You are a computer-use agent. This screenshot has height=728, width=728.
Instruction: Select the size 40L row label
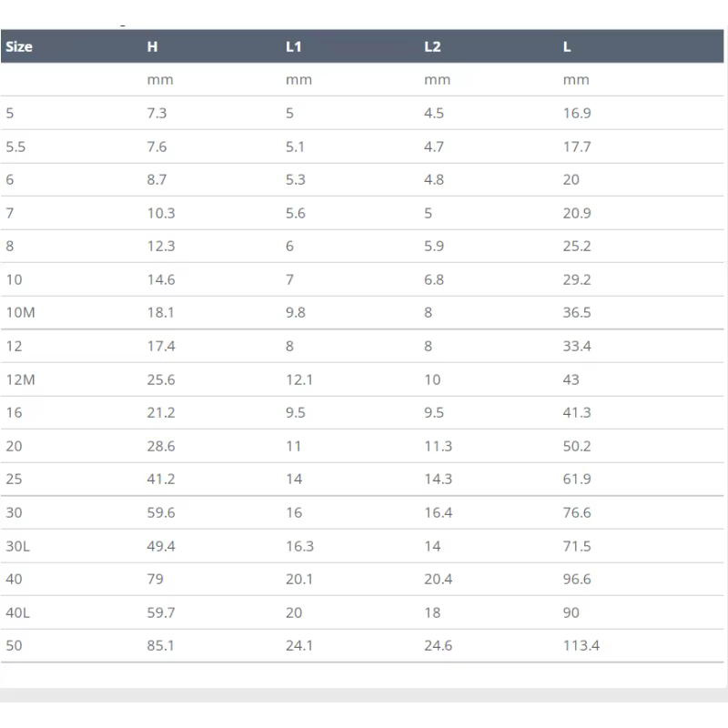tap(17, 612)
